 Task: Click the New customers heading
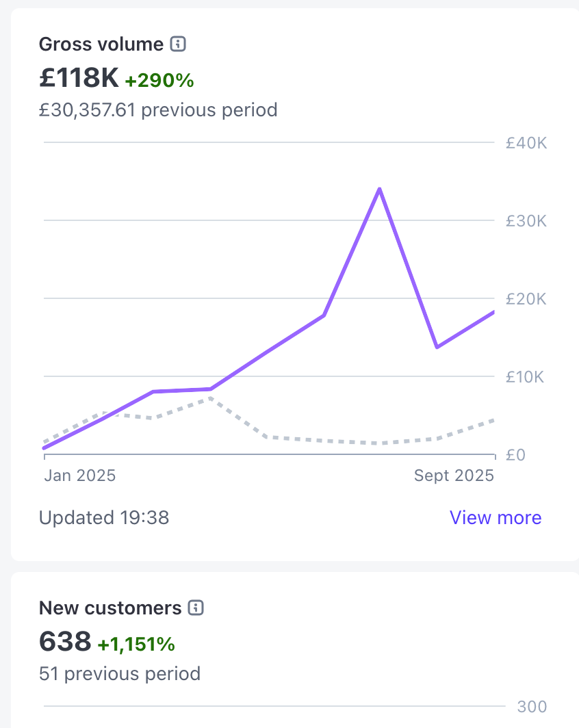click(110, 608)
